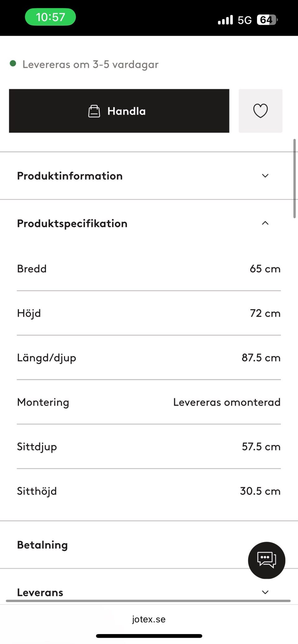Tap the battery level indicator
298x644 pixels.
coord(267,20)
